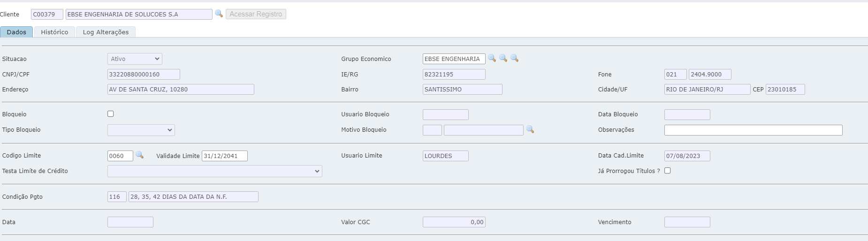This screenshot has width=868, height=241.
Task: Switch to the Histórico tab
Action: (x=54, y=32)
